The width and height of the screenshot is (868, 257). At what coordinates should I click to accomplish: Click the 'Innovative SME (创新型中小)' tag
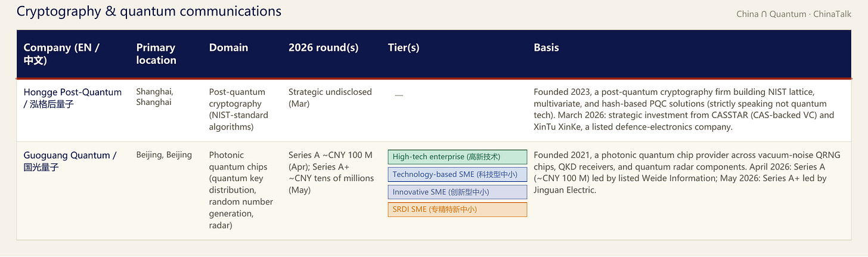(457, 192)
